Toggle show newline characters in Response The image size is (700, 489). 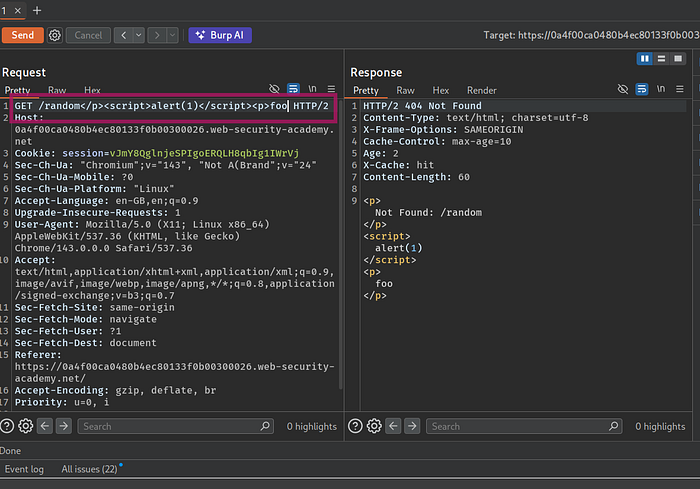tap(661, 89)
